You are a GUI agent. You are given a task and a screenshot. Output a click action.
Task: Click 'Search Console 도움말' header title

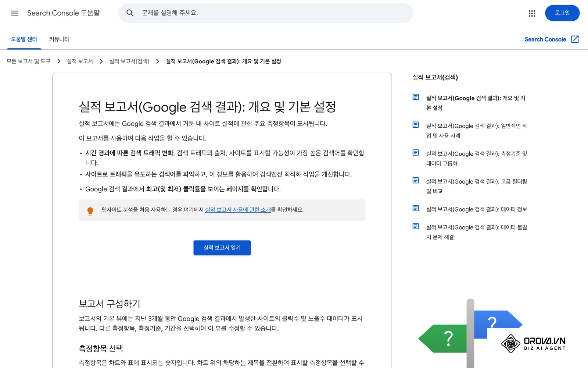[64, 13]
